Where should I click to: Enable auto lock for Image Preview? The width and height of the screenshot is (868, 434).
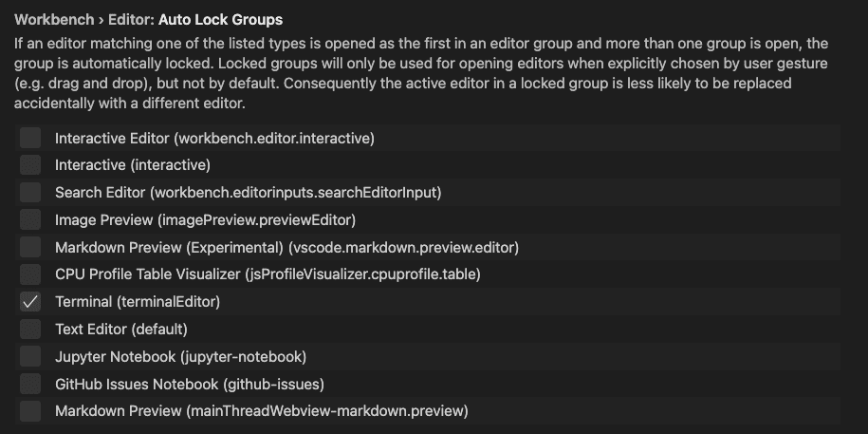[30, 220]
